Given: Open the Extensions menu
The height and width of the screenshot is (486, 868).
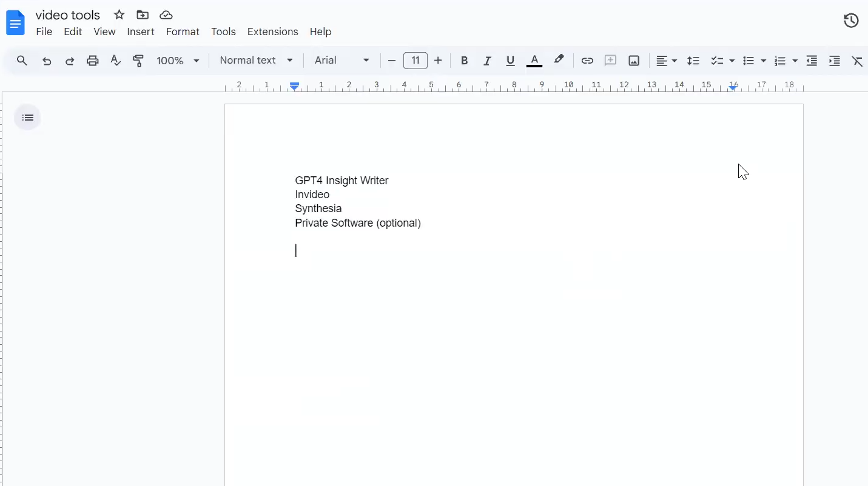Looking at the screenshot, I should pos(272,32).
